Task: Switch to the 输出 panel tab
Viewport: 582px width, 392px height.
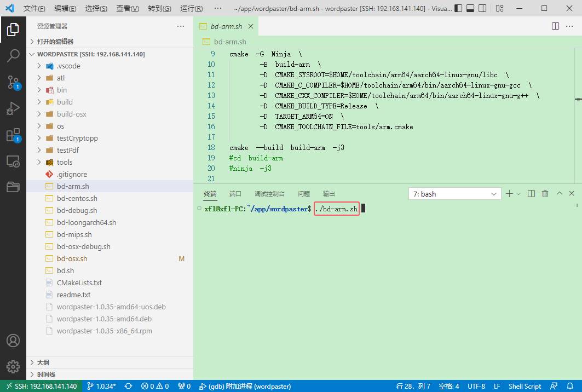Action: [329, 194]
